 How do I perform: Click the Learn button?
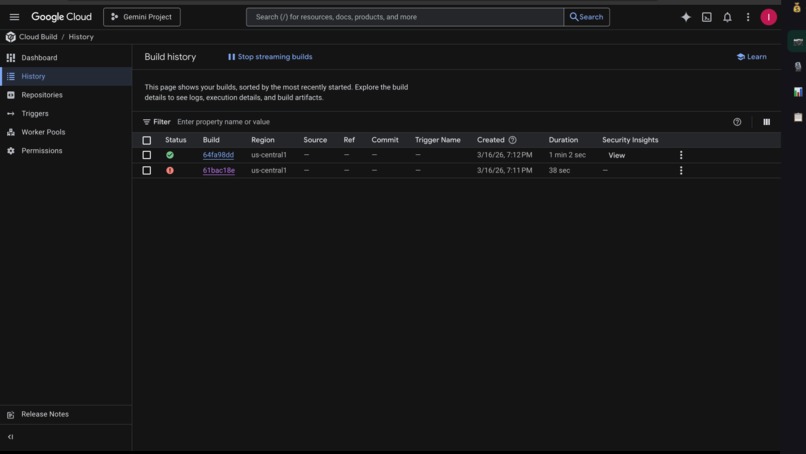coord(752,57)
